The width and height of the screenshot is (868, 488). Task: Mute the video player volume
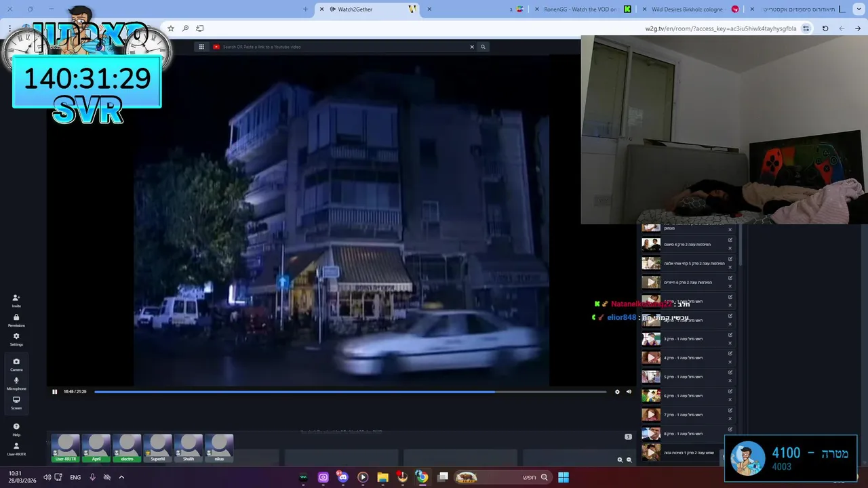629,392
